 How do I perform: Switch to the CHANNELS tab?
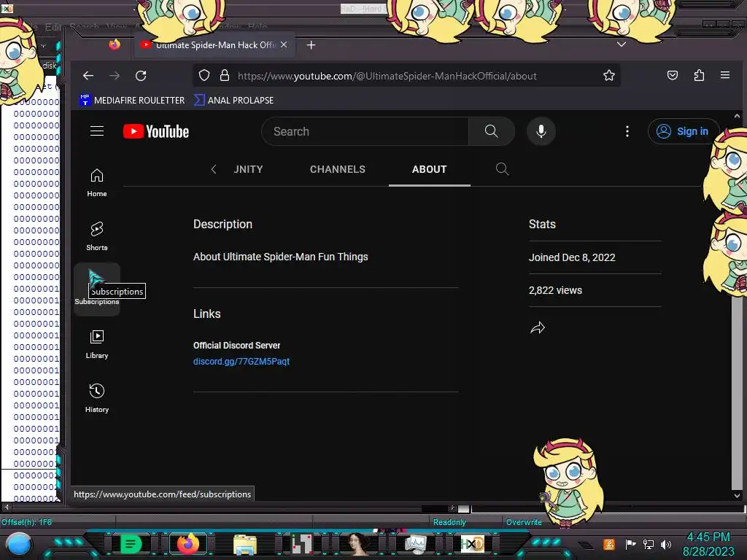338,169
